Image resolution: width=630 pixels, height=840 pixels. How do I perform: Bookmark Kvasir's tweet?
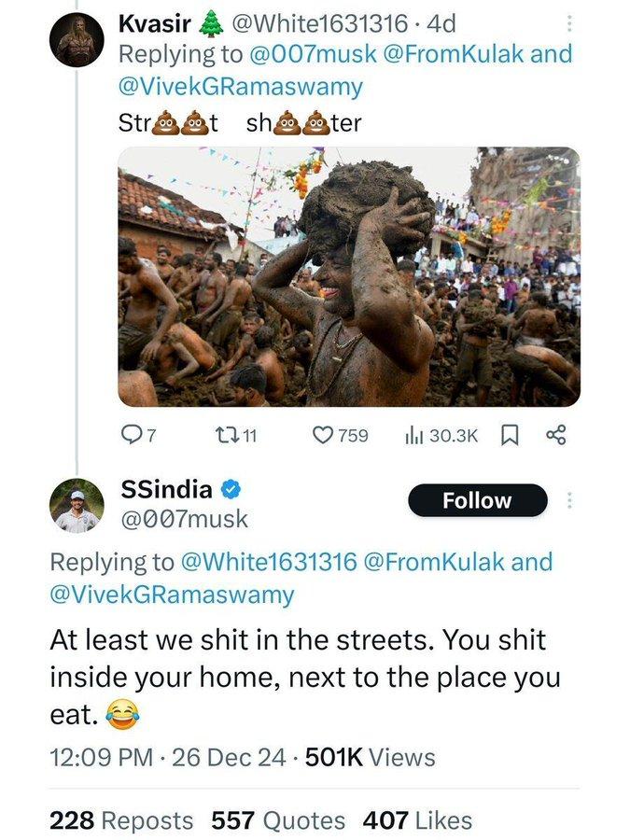coord(511,435)
